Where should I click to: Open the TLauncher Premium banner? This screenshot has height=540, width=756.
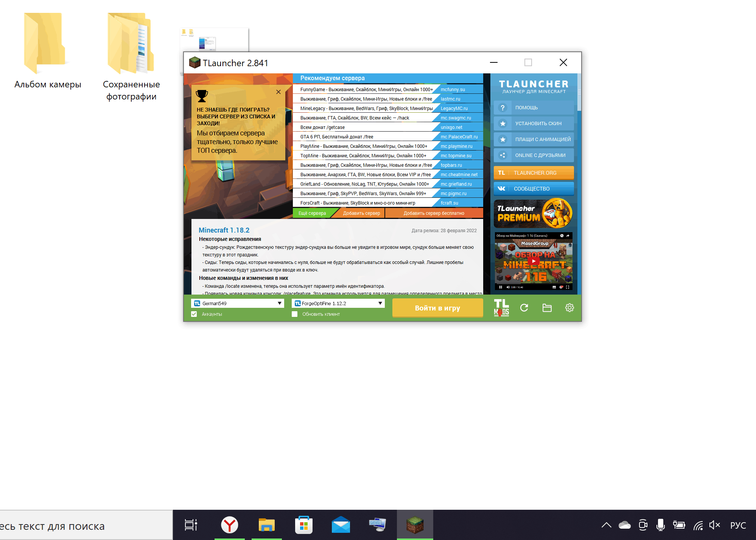point(534,214)
